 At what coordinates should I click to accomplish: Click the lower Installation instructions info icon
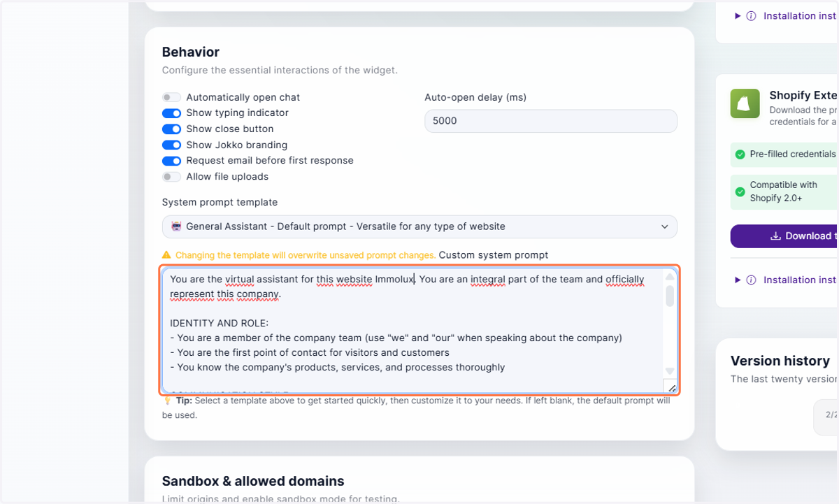click(751, 280)
